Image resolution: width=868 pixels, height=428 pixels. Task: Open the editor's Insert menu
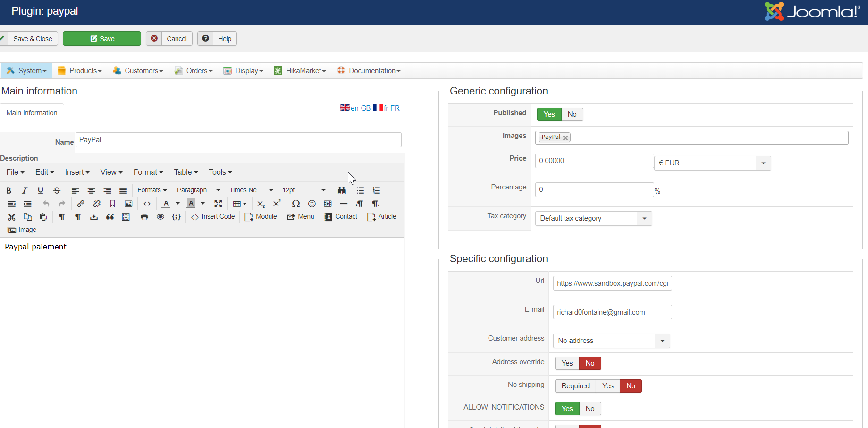pos(77,172)
